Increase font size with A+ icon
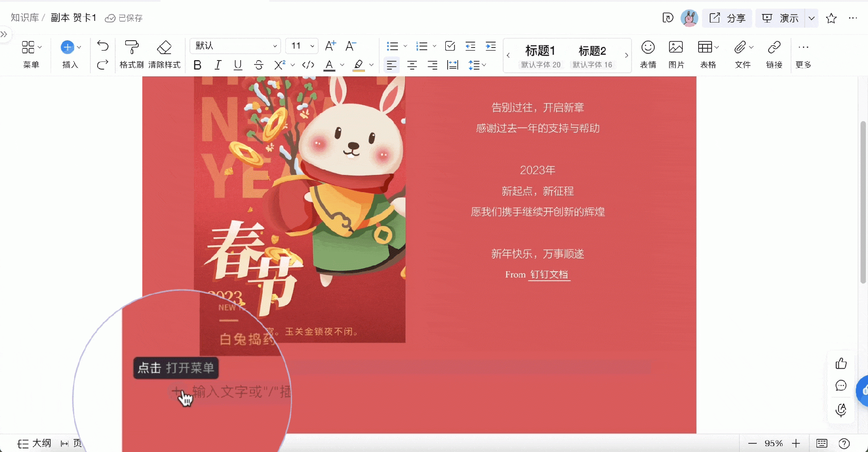Screen dimensions: 868x452 (330, 46)
